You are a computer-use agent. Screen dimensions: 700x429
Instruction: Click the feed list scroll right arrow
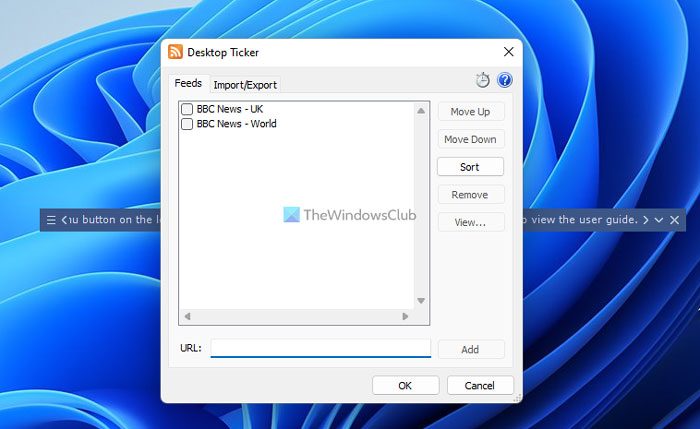405,316
